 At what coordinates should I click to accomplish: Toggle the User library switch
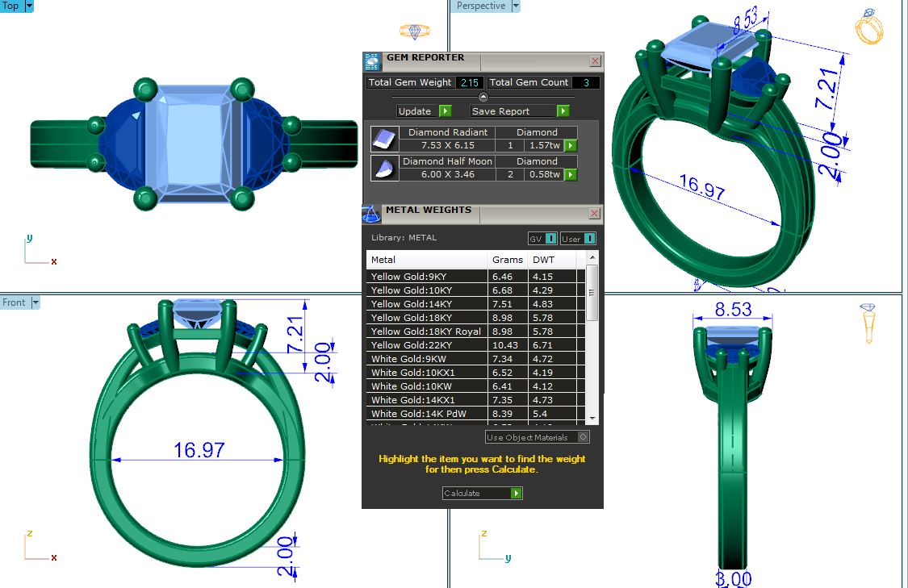[x=579, y=238]
